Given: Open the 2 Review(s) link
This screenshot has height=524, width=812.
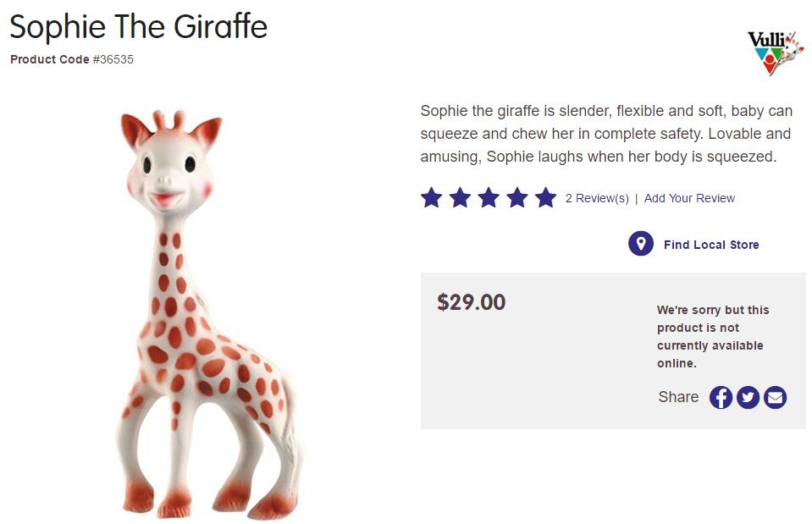Looking at the screenshot, I should pyautogui.click(x=597, y=198).
